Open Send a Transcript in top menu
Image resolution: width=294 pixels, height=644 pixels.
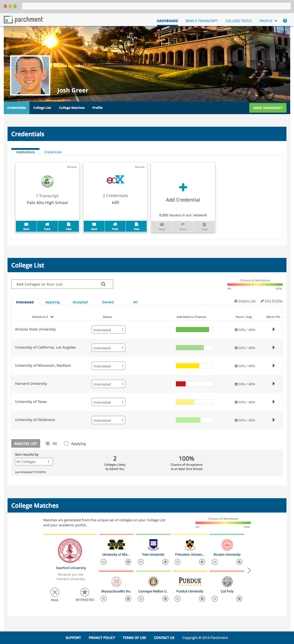(202, 21)
